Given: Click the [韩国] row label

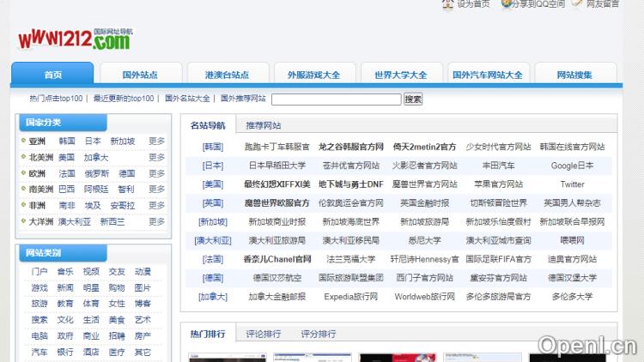Looking at the screenshot, I should [213, 147].
